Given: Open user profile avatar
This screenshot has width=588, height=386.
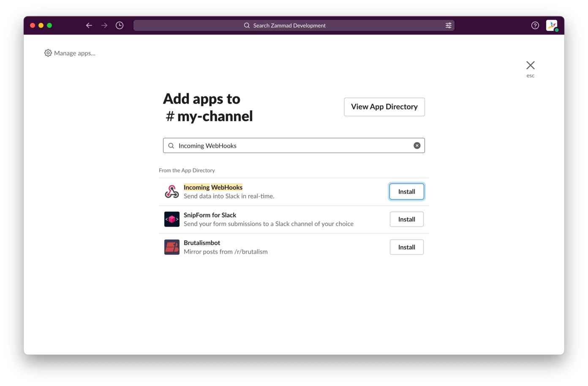Looking at the screenshot, I should coord(552,25).
